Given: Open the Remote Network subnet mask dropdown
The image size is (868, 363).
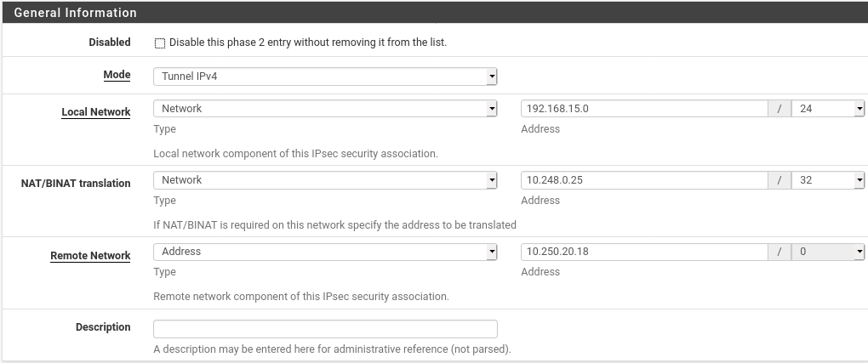Looking at the screenshot, I should 827,252.
